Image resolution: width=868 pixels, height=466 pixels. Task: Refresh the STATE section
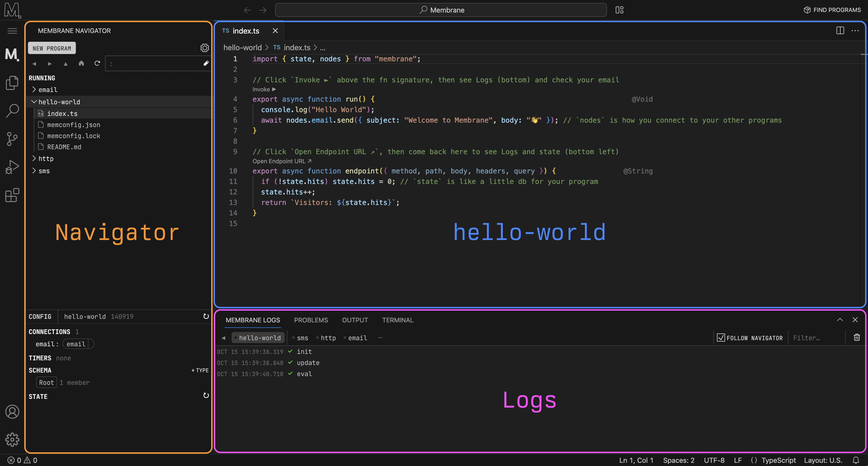click(206, 395)
